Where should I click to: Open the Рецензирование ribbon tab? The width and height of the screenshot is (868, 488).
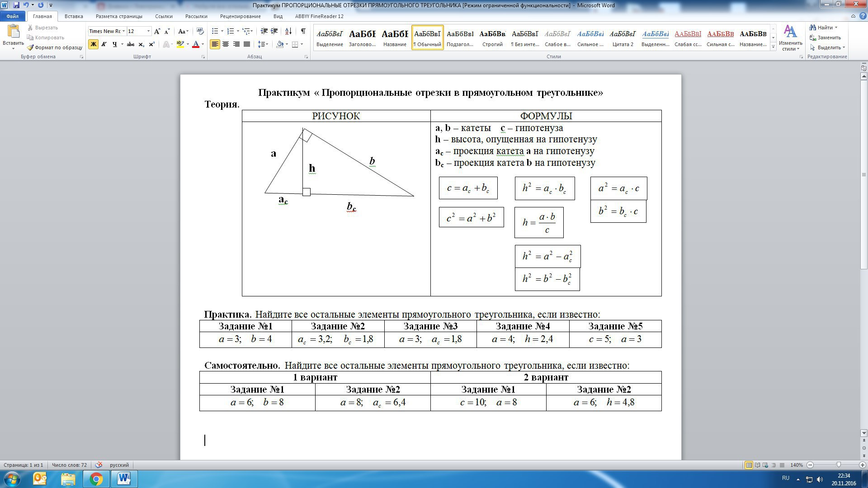pyautogui.click(x=240, y=16)
